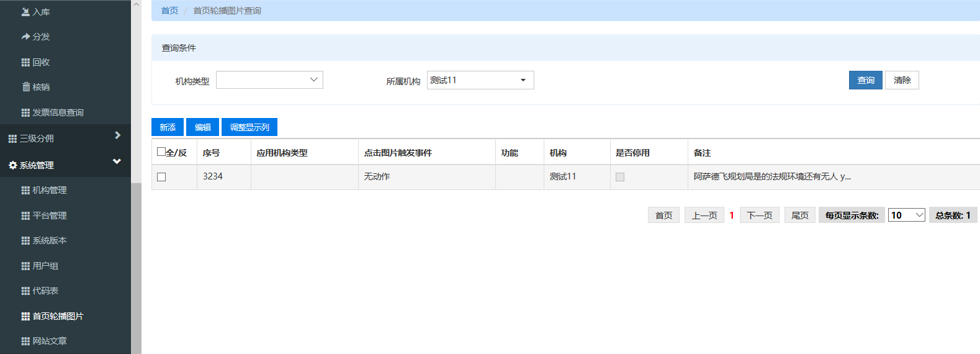
Task: Go to 首页 in pagination
Action: click(663, 215)
